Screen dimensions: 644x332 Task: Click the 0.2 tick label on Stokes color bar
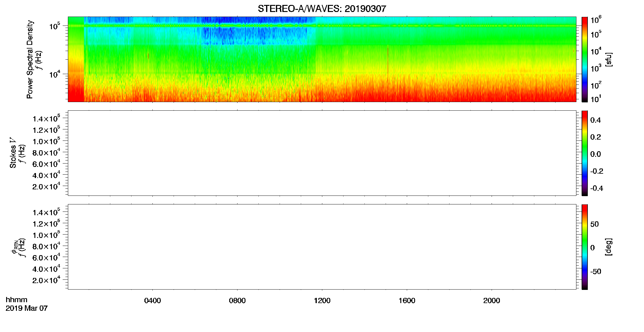[595, 137]
